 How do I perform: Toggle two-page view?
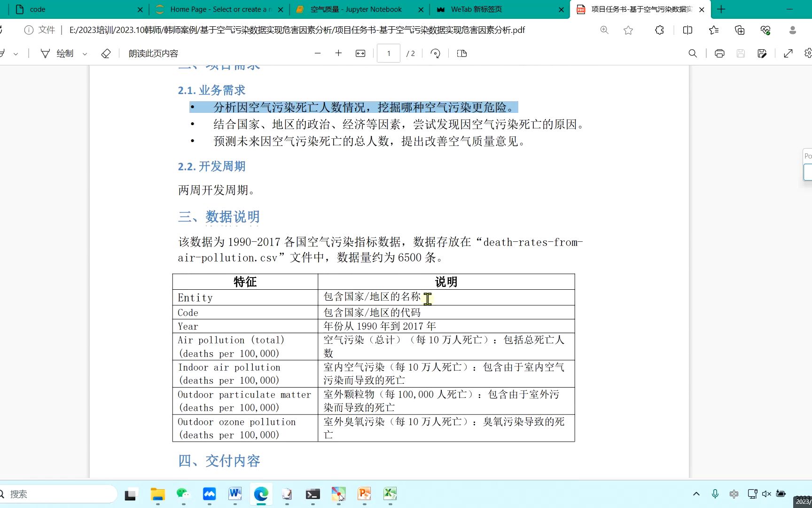[x=462, y=54]
